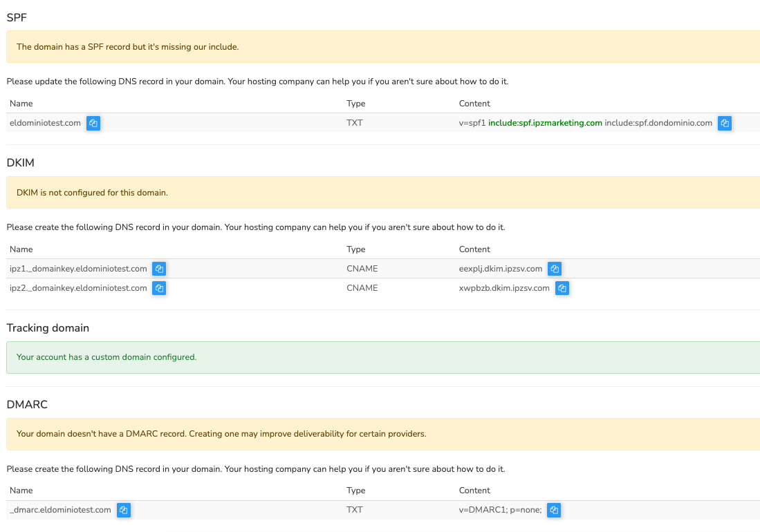760x532 pixels.
Task: Click the custom tracking domain success banner
Action: (x=382, y=357)
